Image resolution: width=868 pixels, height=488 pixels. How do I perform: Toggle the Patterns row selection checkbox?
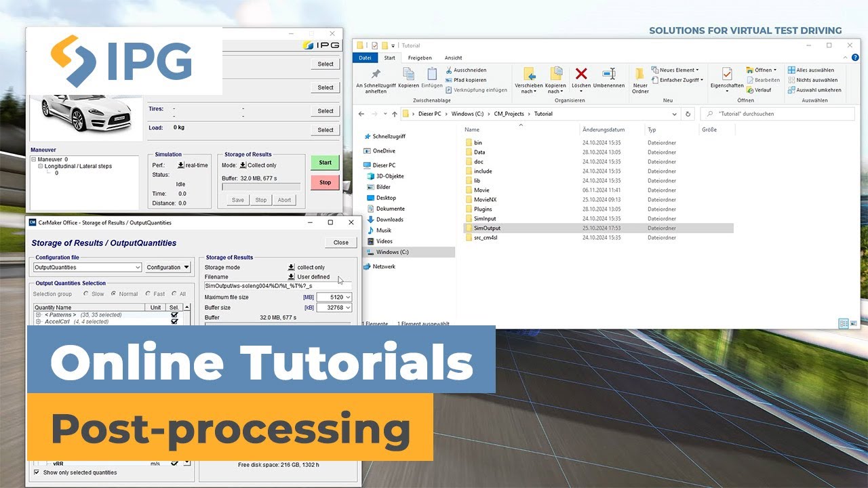(174, 315)
